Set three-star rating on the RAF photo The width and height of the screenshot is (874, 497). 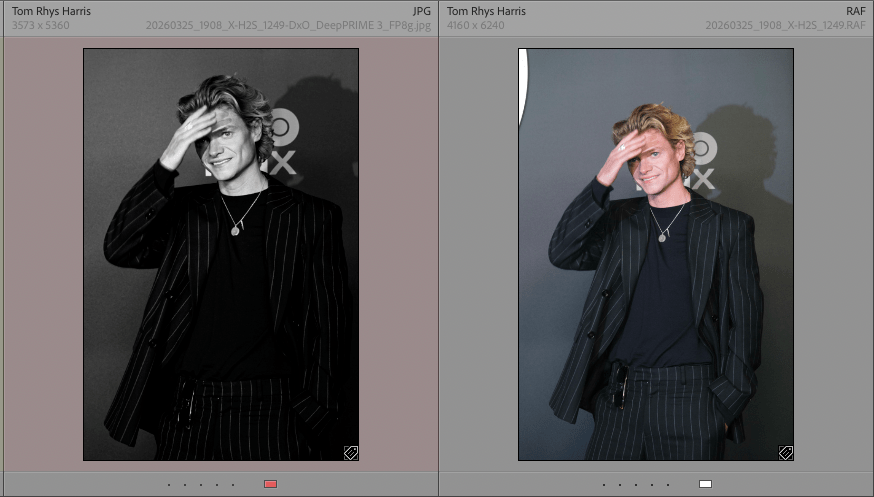click(x=636, y=485)
